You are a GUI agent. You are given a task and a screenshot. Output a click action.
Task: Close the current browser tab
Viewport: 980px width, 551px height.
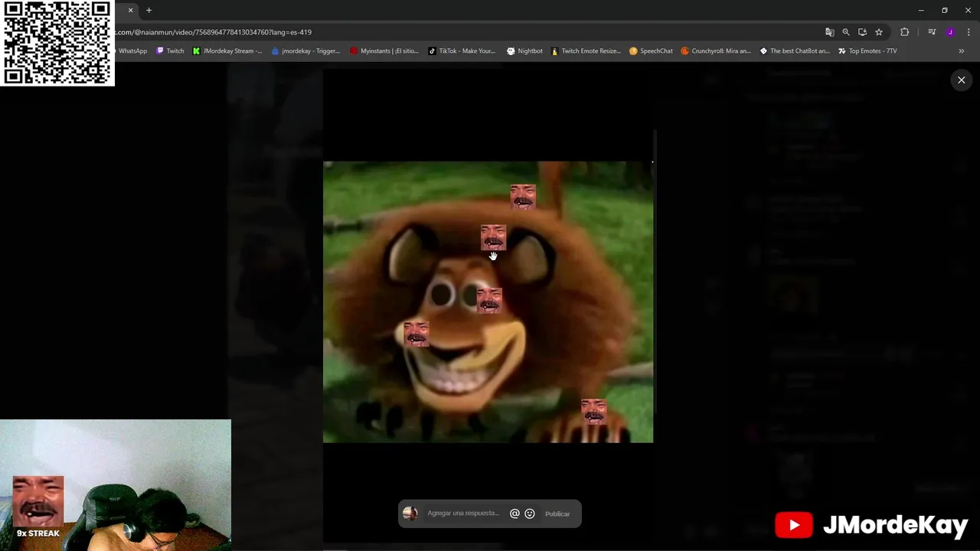(130, 11)
